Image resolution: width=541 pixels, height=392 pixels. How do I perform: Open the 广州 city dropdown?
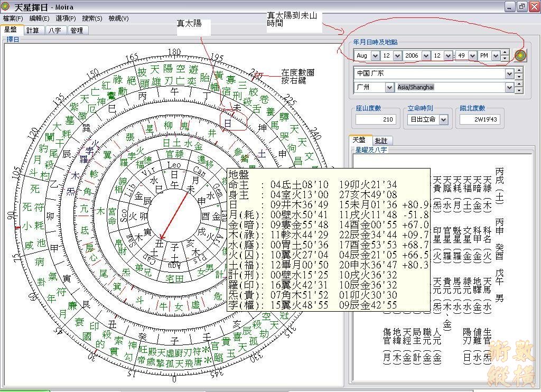(389, 87)
